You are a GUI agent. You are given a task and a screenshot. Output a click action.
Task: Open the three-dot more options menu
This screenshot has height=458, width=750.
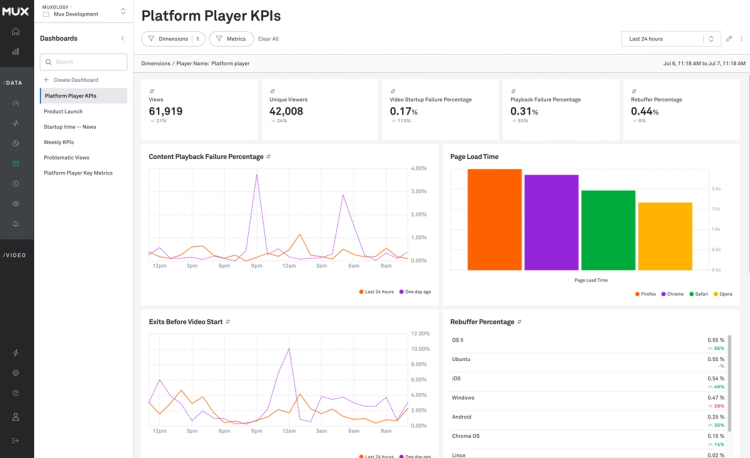tap(741, 39)
